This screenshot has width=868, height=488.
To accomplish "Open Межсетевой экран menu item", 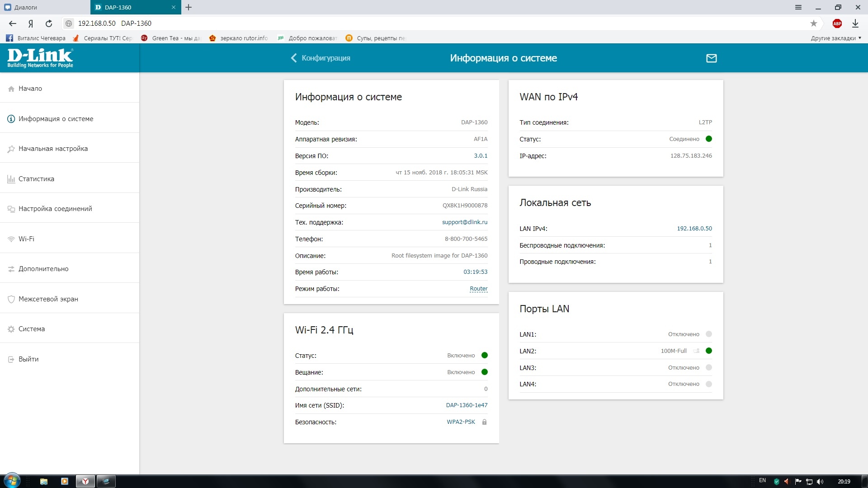I will [x=48, y=299].
